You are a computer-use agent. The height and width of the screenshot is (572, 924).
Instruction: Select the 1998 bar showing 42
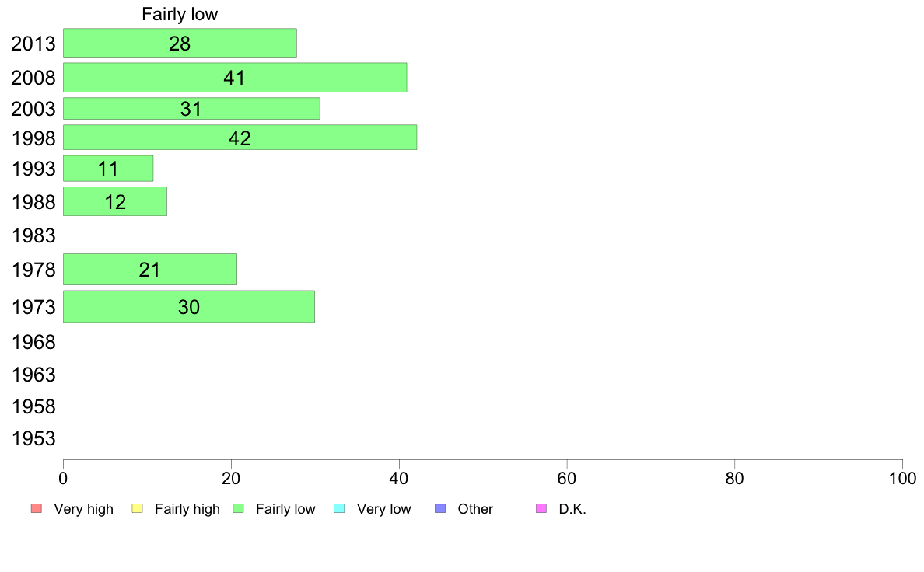pyautogui.click(x=240, y=138)
